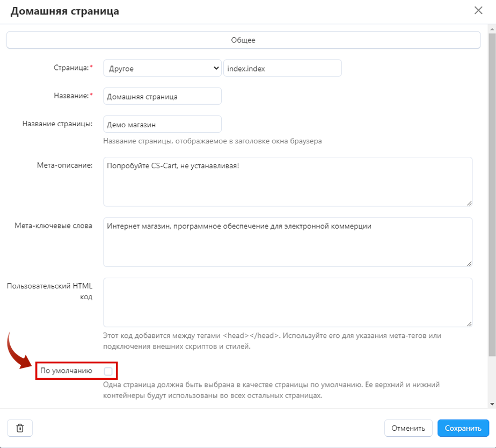Screen dimensions: 496x448
Task: Click the trash delete icon
Action: pos(20,428)
